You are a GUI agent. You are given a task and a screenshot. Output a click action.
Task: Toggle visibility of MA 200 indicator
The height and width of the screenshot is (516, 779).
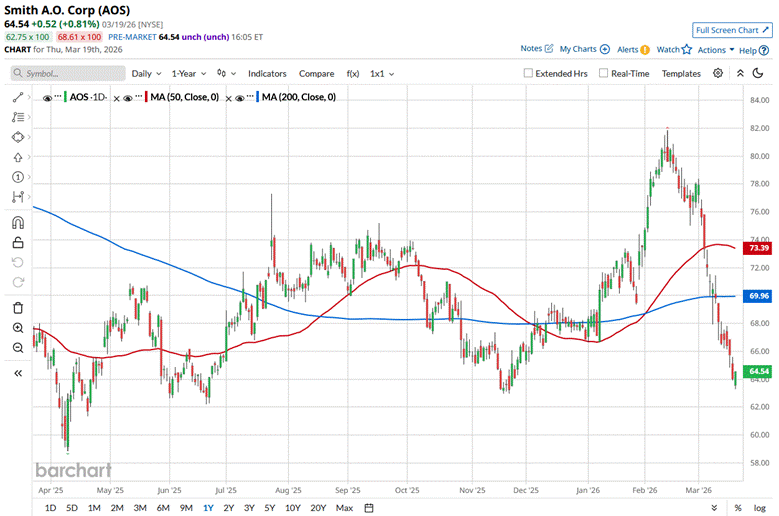(239, 98)
